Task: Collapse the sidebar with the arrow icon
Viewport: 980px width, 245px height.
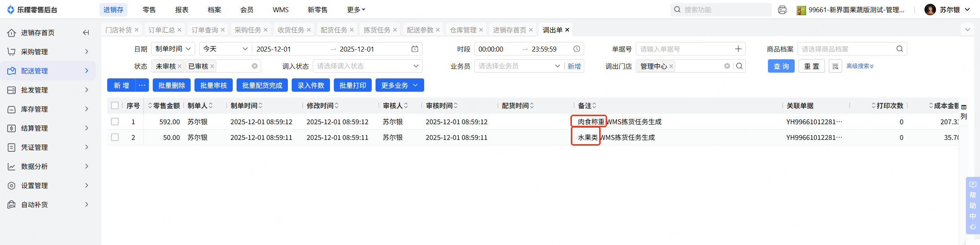Action: (86, 32)
